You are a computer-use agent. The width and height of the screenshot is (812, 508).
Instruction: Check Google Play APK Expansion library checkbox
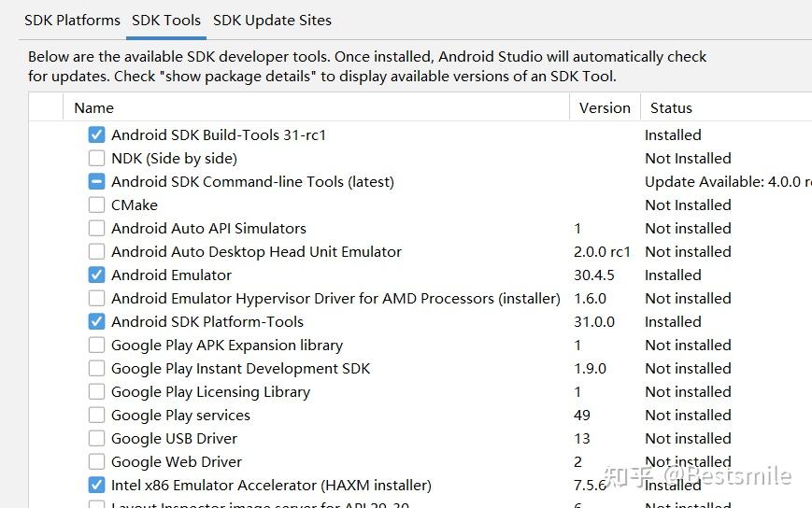96,345
